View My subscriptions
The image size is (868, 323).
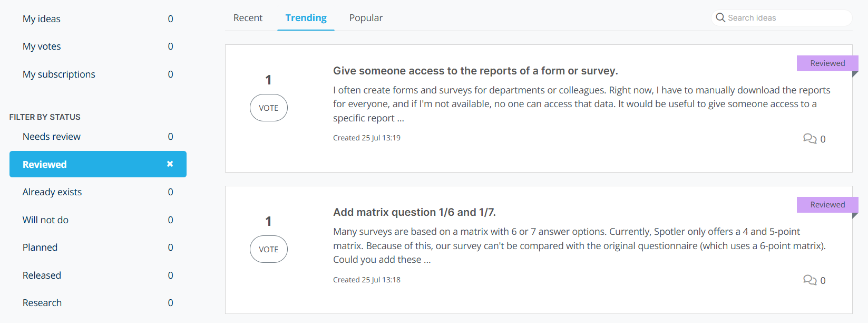click(59, 74)
